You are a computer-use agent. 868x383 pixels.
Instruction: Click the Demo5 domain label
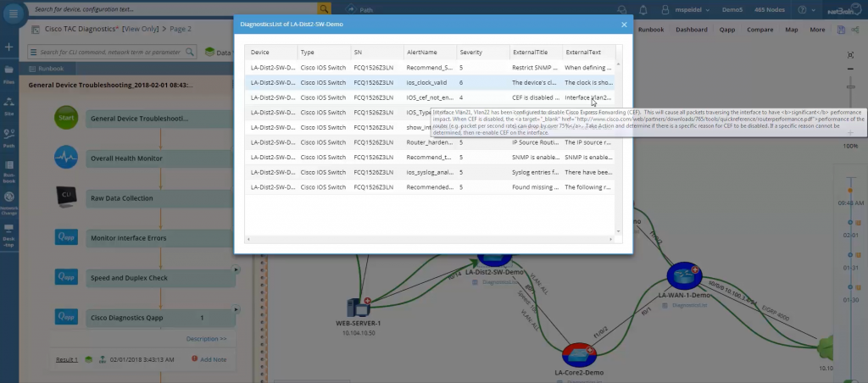[732, 10]
